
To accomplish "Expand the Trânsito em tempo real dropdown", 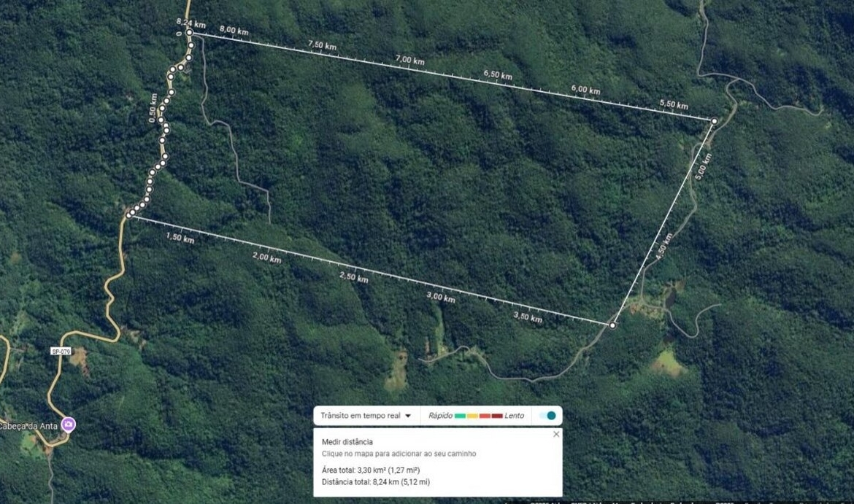I will (x=366, y=416).
